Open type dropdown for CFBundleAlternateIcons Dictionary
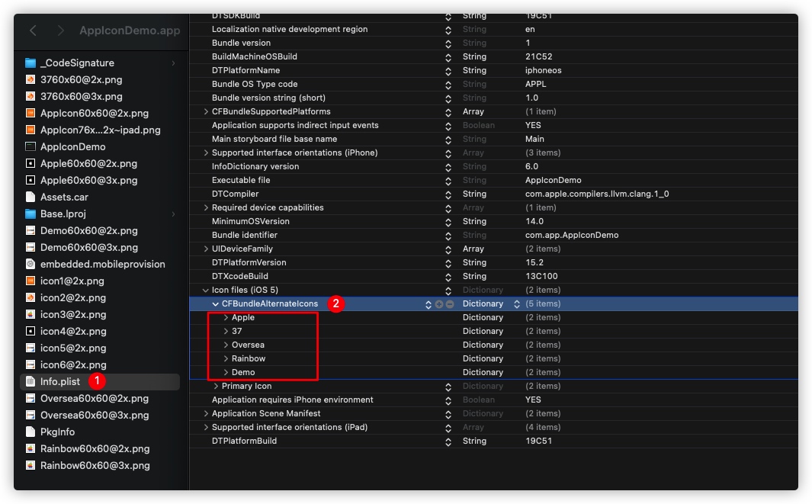Screen dimensions: 812x504 tap(517, 304)
